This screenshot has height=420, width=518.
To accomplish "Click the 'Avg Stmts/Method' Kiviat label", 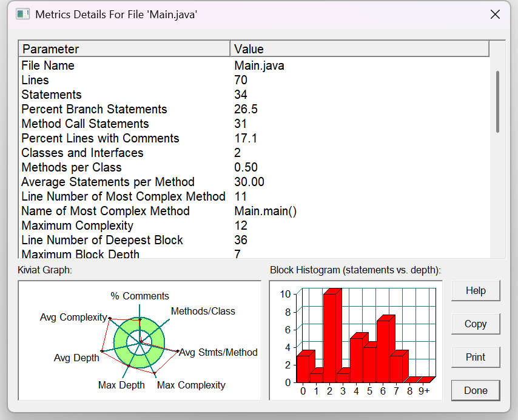I will (x=218, y=352).
